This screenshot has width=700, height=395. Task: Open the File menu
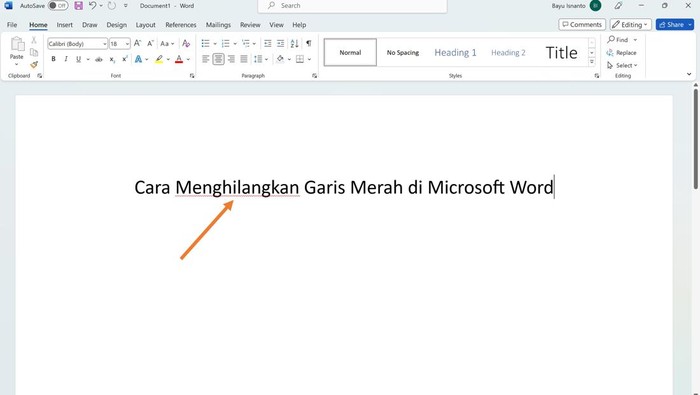(12, 25)
